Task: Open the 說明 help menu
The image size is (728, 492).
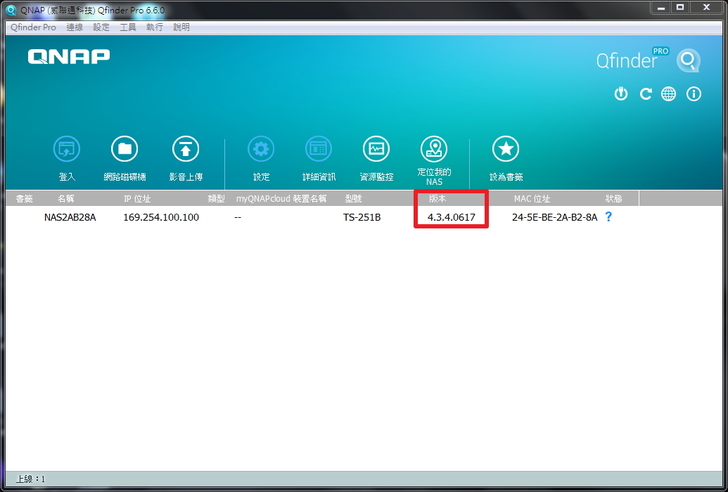Action: 181,27
